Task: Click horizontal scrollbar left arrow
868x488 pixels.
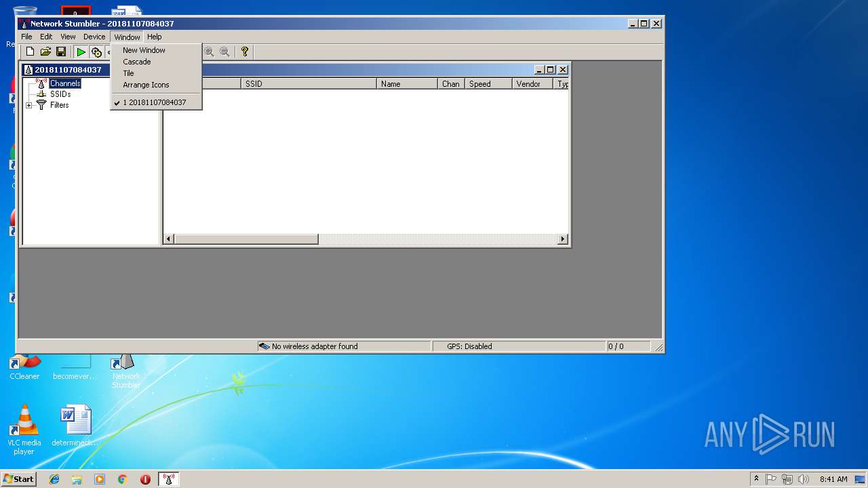Action: click(169, 239)
